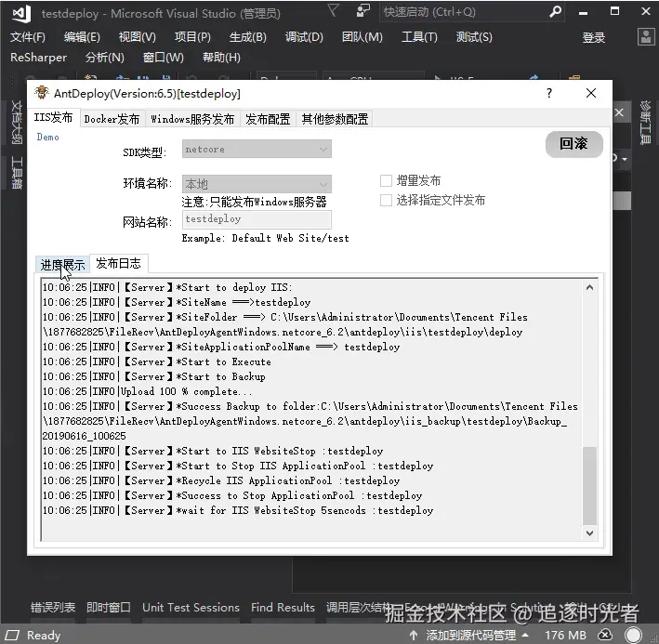Click the AntDeploy help question mark
Screen dimensions: 659x644
549,93
